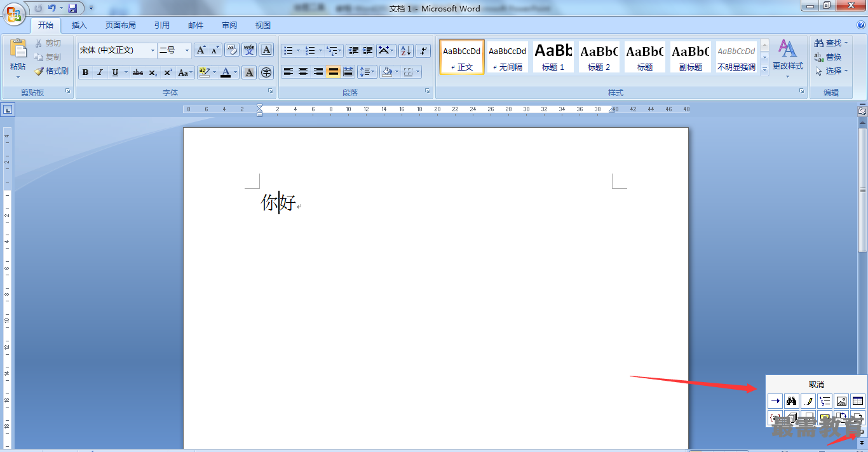Expand font color dropdown arrow
The image size is (868, 452).
[236, 72]
